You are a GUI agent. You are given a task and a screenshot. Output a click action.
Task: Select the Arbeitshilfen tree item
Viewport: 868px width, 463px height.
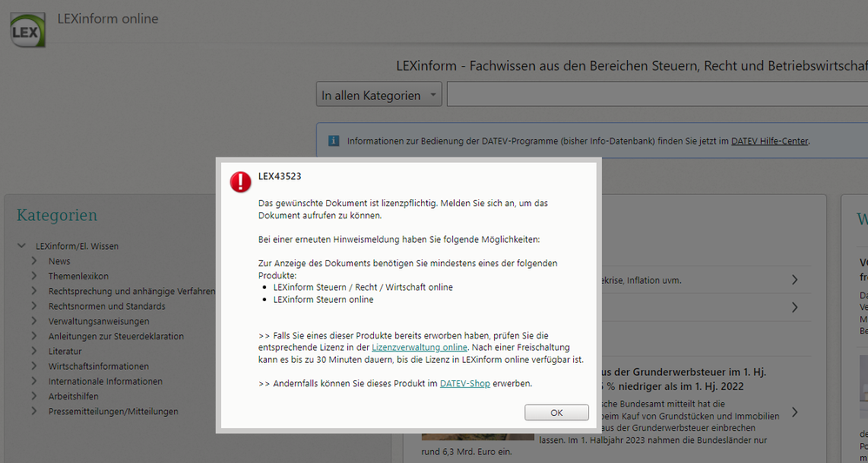(x=73, y=396)
